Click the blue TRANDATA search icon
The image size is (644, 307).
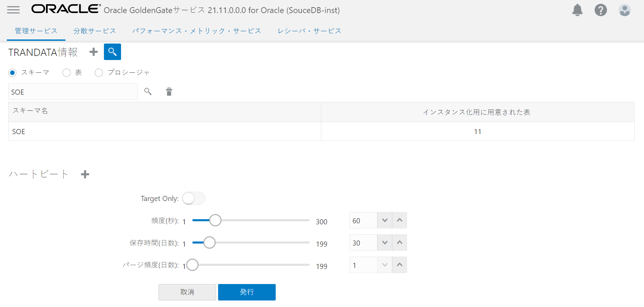pos(112,52)
